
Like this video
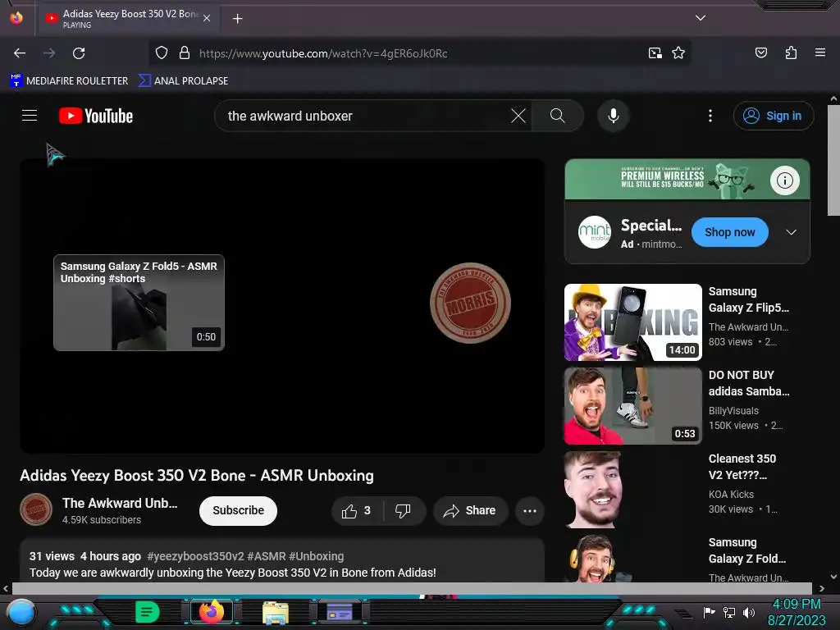point(357,510)
